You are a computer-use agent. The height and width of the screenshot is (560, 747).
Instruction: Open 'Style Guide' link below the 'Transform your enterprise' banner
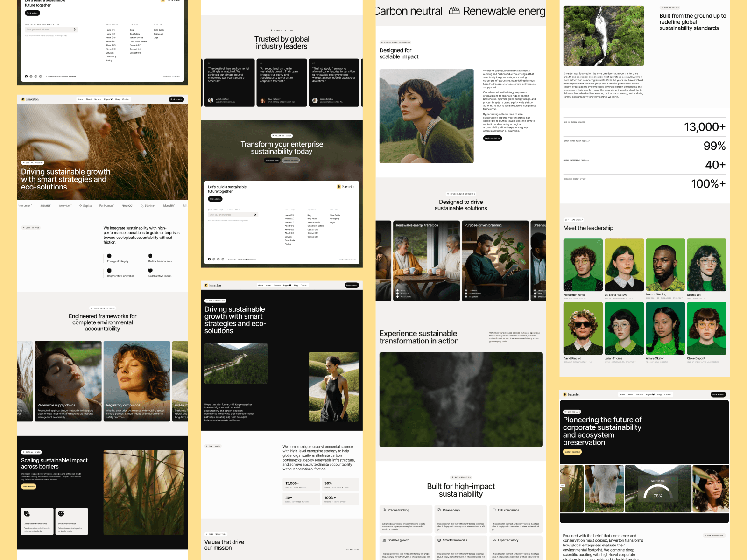click(x=335, y=215)
